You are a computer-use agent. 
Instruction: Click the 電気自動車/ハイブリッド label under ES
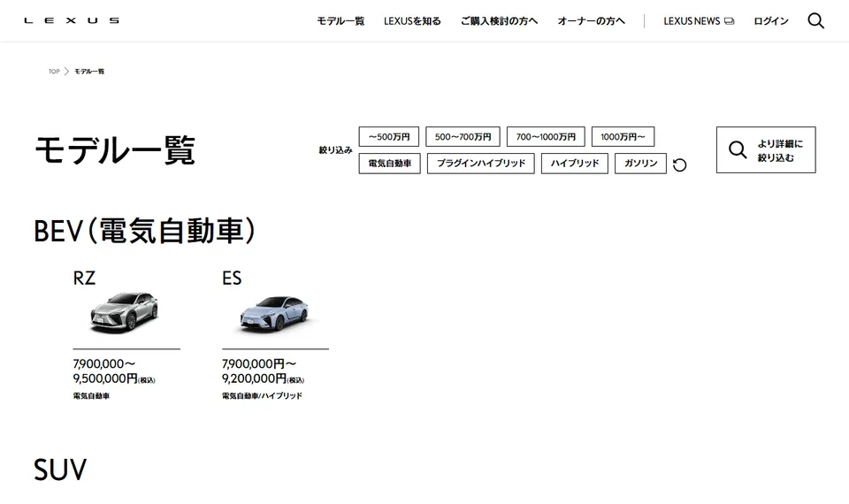[262, 396]
